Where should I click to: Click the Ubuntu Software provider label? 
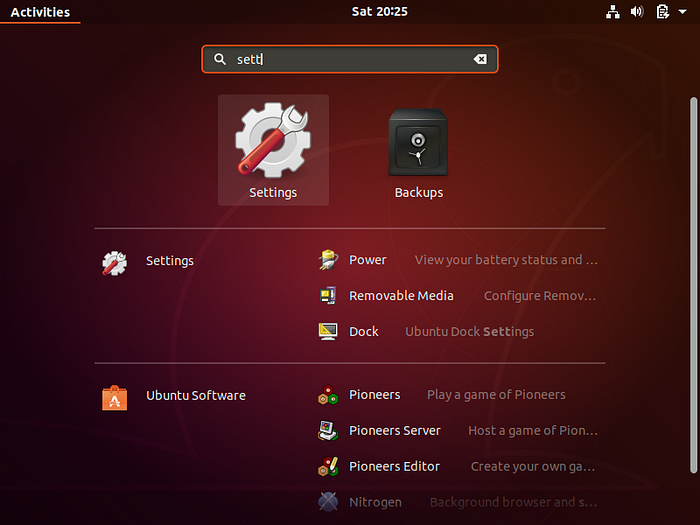[196, 396]
